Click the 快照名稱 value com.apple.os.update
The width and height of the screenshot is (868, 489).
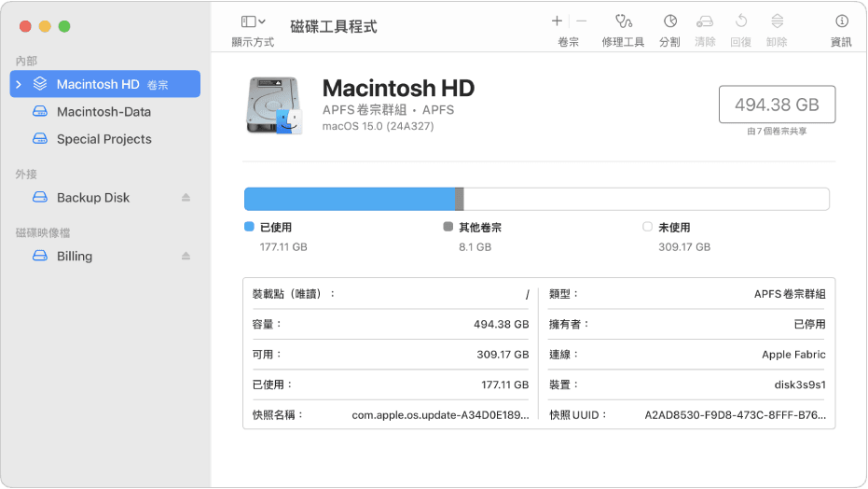click(441, 415)
